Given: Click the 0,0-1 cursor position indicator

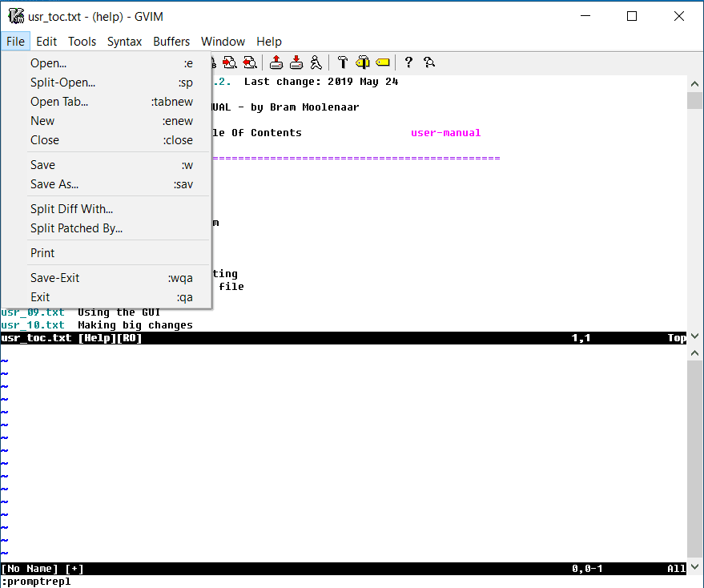Looking at the screenshot, I should (587, 569).
